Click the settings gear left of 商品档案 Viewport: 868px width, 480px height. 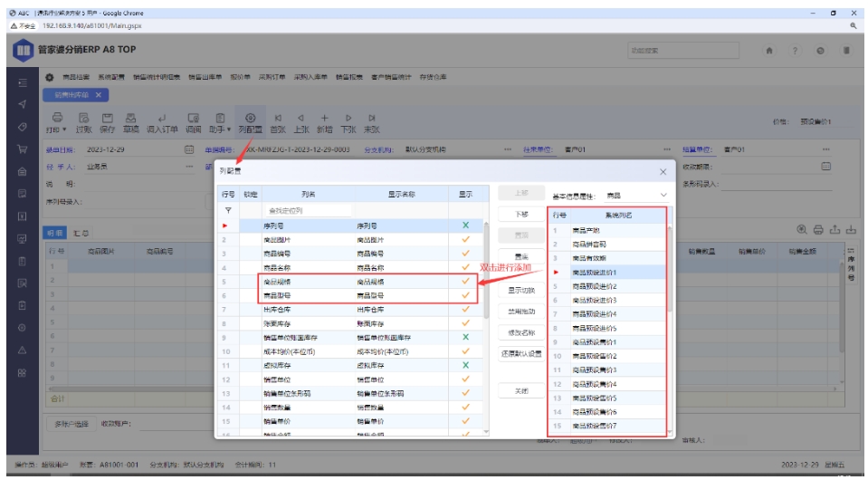pyautogui.click(x=49, y=78)
